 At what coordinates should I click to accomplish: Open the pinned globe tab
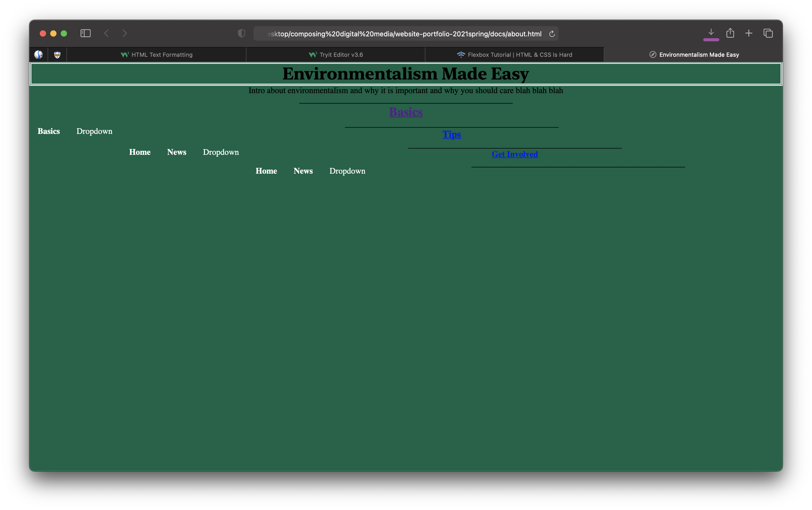38,55
